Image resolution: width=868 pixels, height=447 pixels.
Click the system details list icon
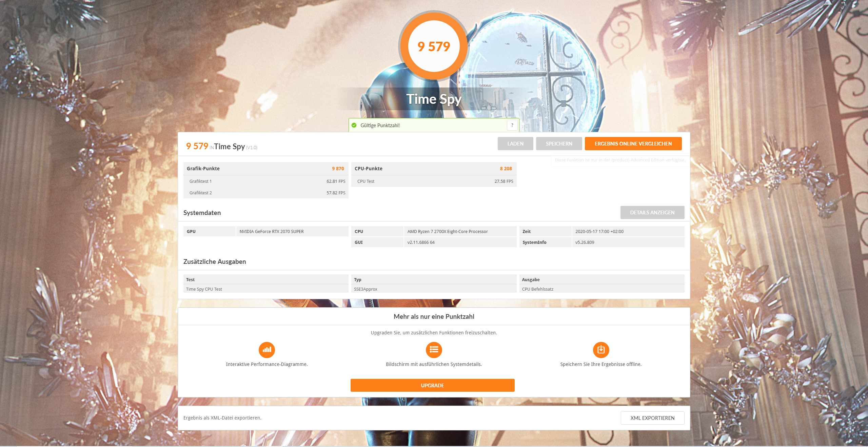(x=434, y=350)
